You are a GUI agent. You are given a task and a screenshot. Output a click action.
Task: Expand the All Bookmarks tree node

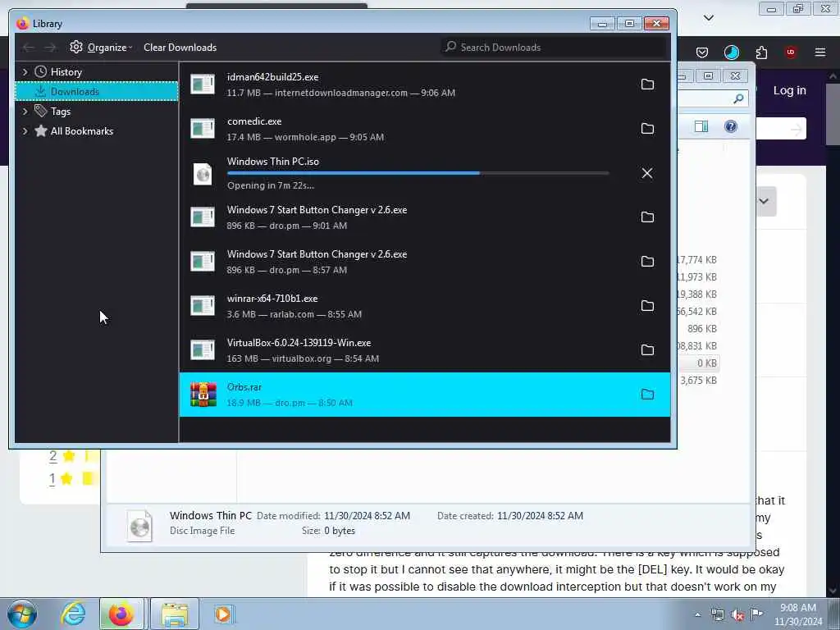coord(25,131)
